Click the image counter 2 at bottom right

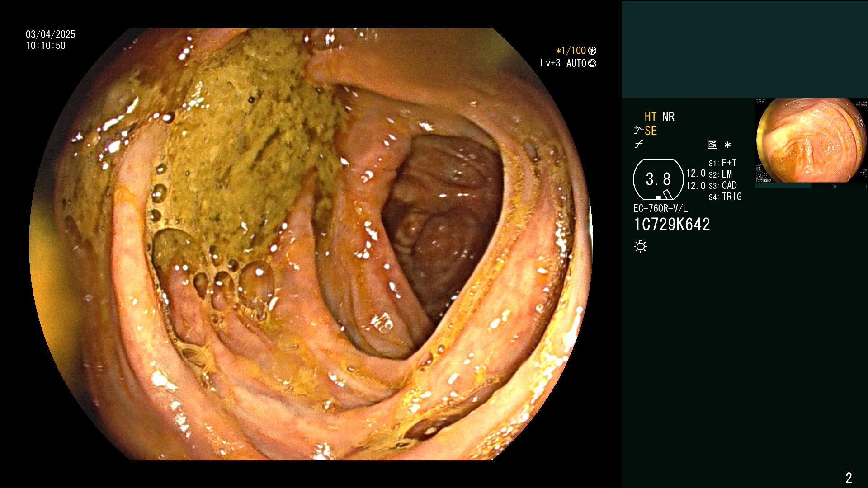pyautogui.click(x=849, y=478)
